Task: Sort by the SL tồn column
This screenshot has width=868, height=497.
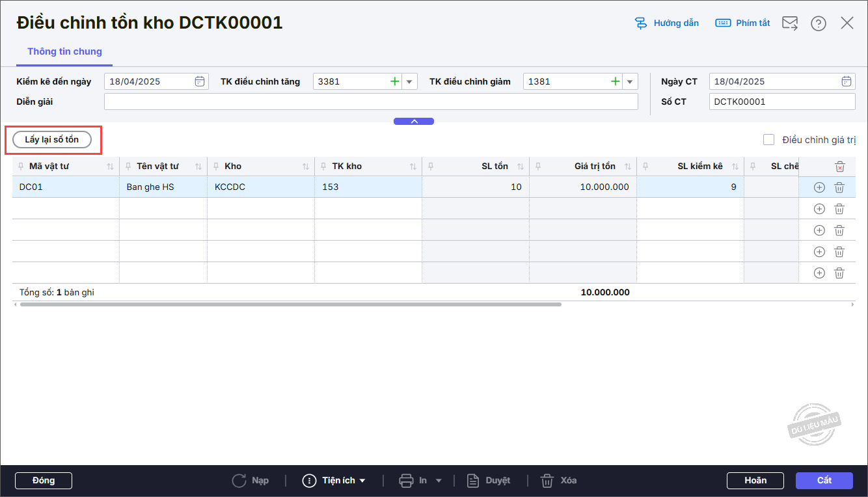Action: pos(520,167)
